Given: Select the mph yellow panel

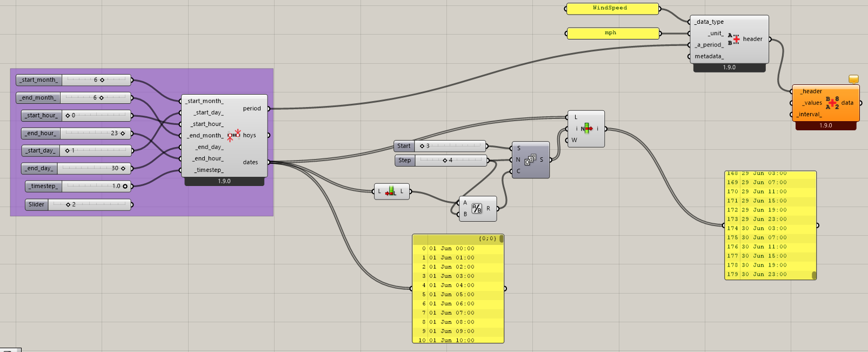Looking at the screenshot, I should (x=612, y=33).
